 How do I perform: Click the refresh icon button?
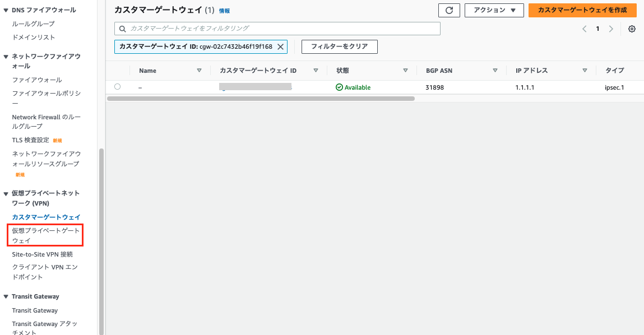449,10
